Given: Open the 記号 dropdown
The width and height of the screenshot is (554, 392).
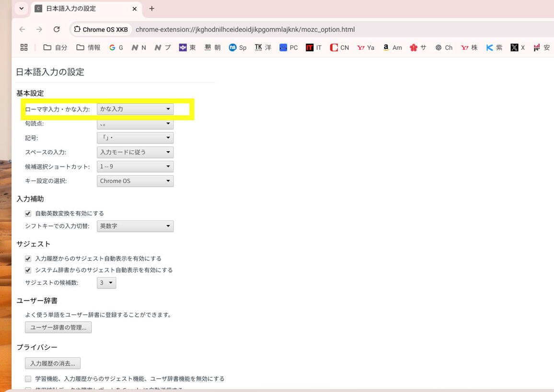Looking at the screenshot, I should 135,137.
